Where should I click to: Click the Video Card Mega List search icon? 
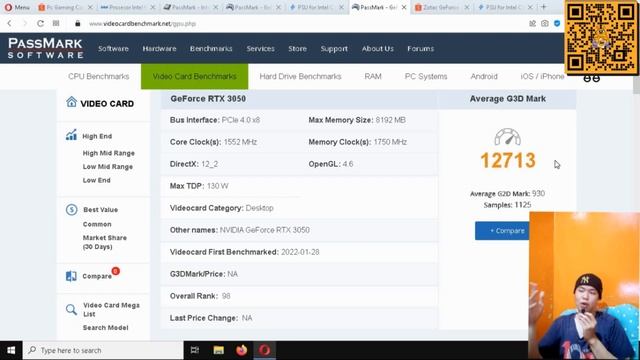[x=71, y=309]
